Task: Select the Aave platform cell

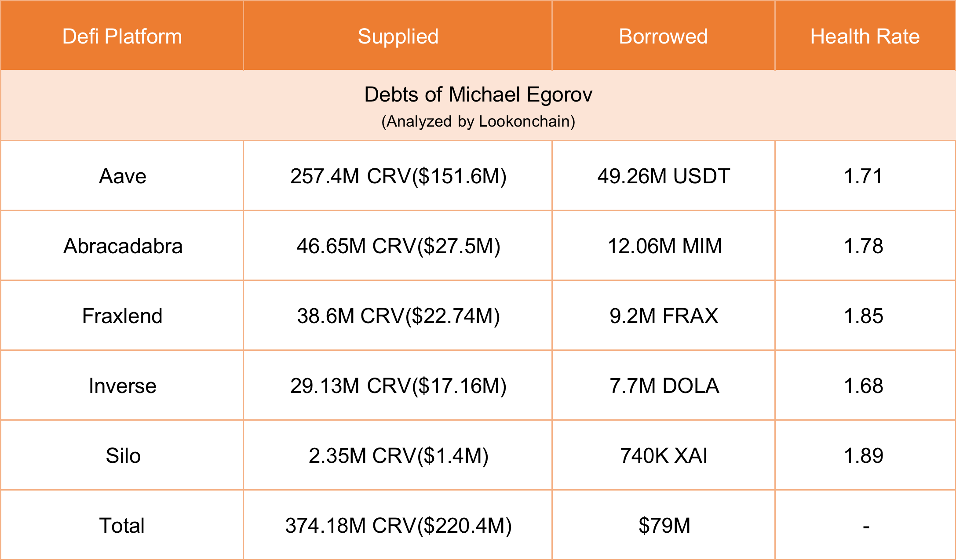Action: pos(122,176)
